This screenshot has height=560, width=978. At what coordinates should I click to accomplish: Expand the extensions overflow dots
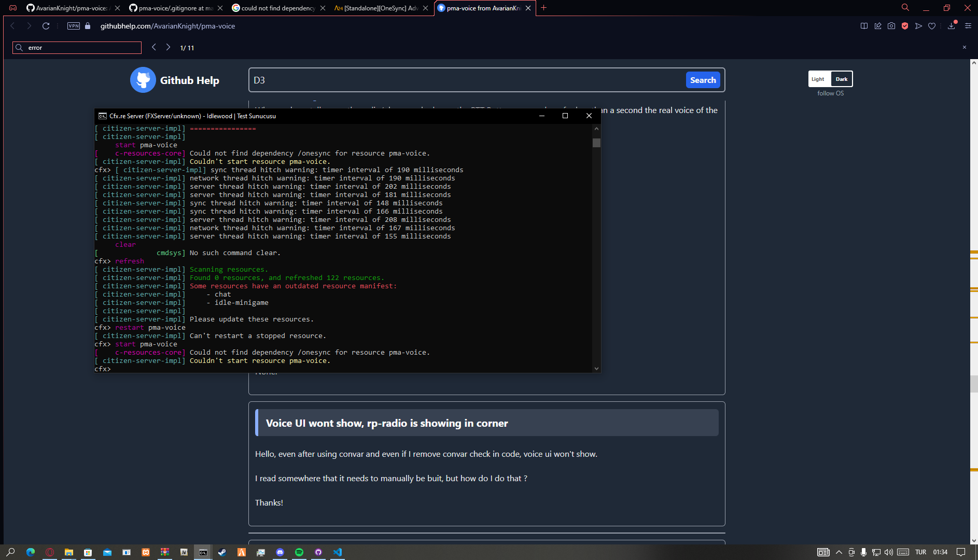[x=941, y=26]
